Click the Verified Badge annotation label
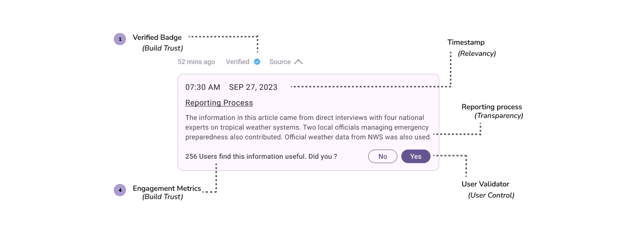Image resolution: width=644 pixels, height=234 pixels. click(x=157, y=37)
